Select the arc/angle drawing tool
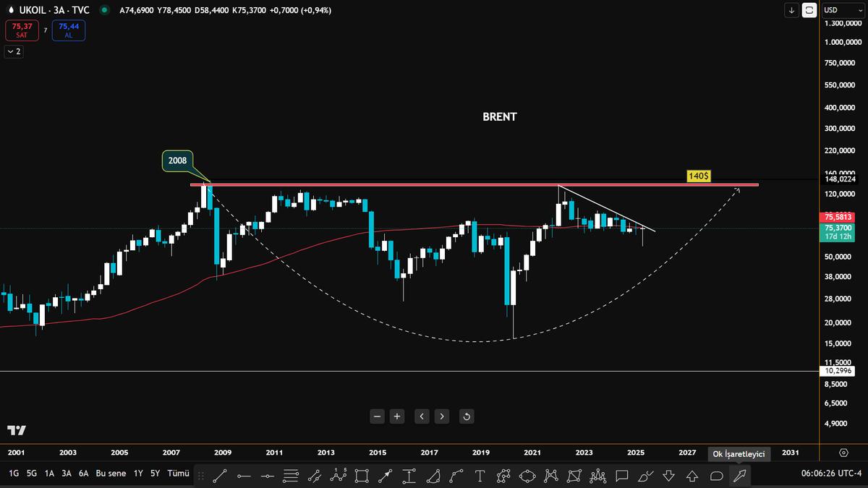 pyautogui.click(x=433, y=476)
